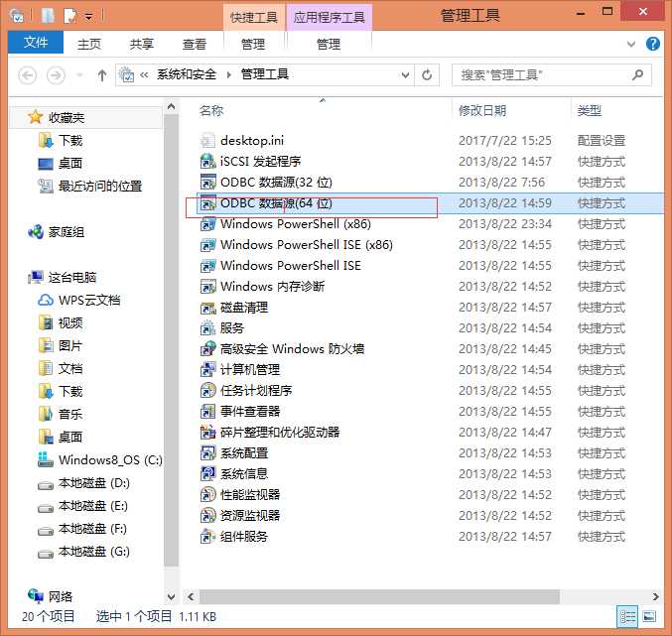Open 管理 tab under 应用程序工具
The width and height of the screenshot is (672, 636).
click(329, 44)
